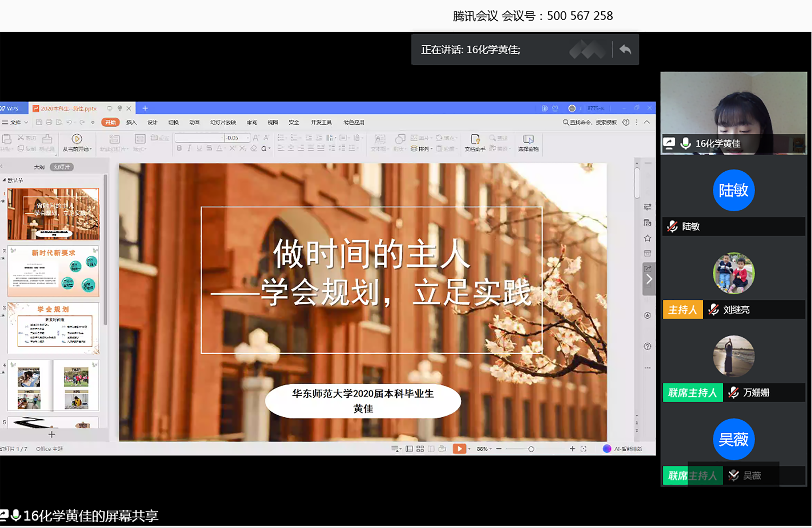Toggle the 大纲 outline view
This screenshot has width=812, height=528.
39,167
